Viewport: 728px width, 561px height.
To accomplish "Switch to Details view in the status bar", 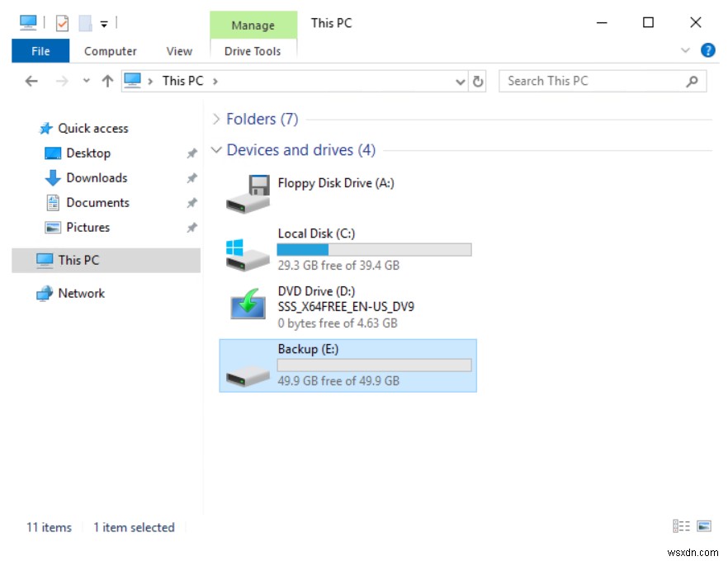I will point(682,526).
